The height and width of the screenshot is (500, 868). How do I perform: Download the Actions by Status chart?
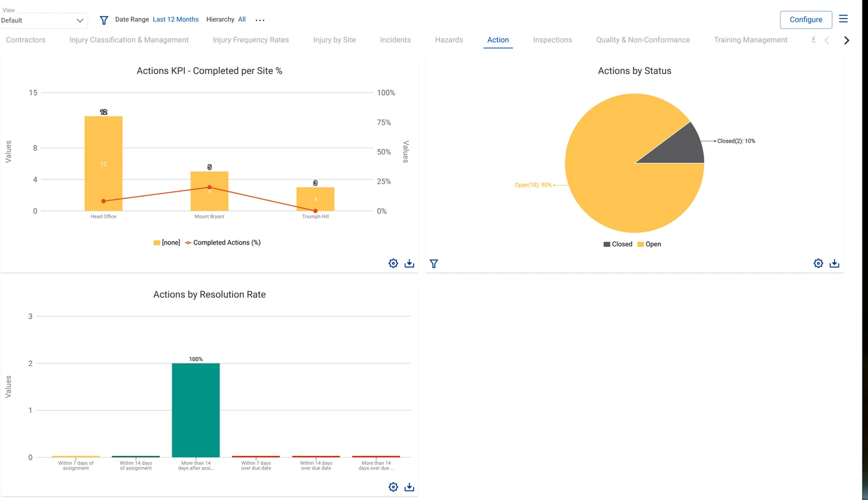(835, 263)
